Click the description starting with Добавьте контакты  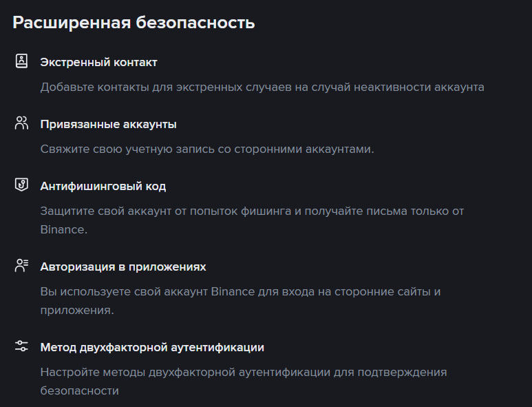(x=262, y=87)
